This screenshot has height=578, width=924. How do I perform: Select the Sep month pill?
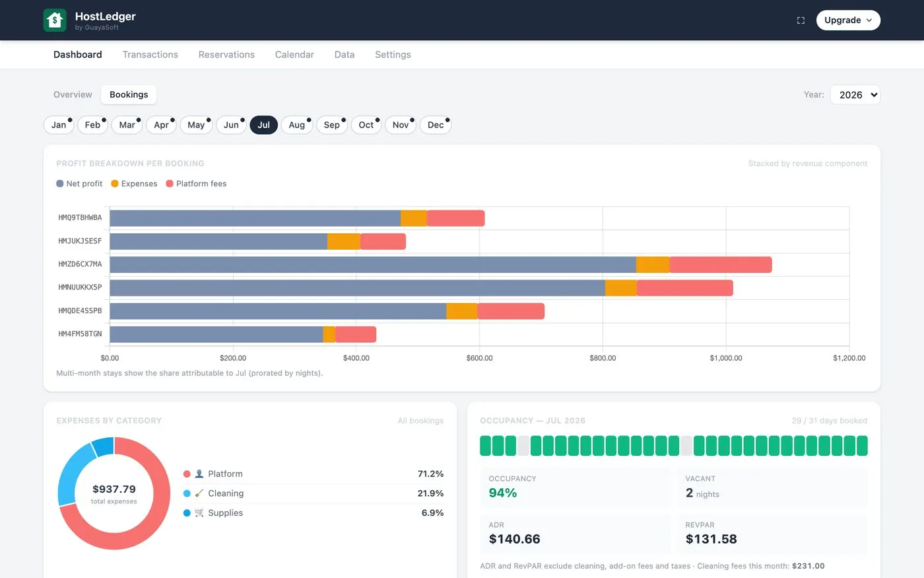(x=332, y=125)
